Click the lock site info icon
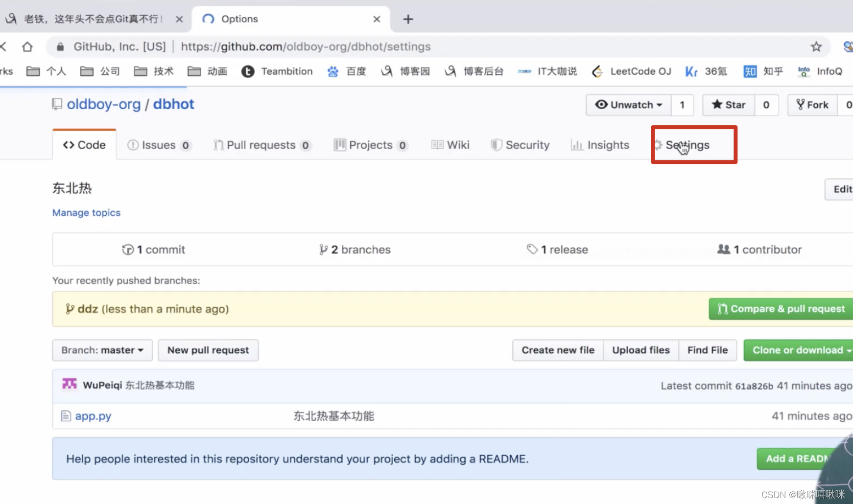853x504 pixels. point(60,46)
